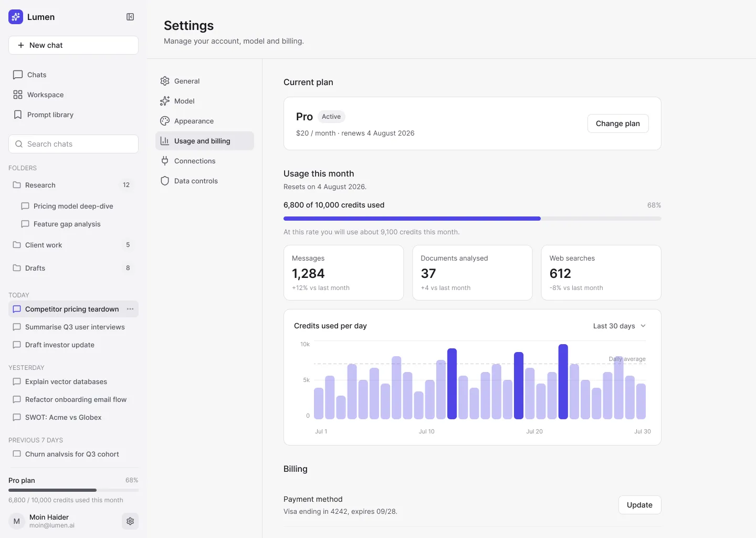Click the gear icon next to Moin Haider
Image resolution: width=756 pixels, height=538 pixels.
[130, 521]
